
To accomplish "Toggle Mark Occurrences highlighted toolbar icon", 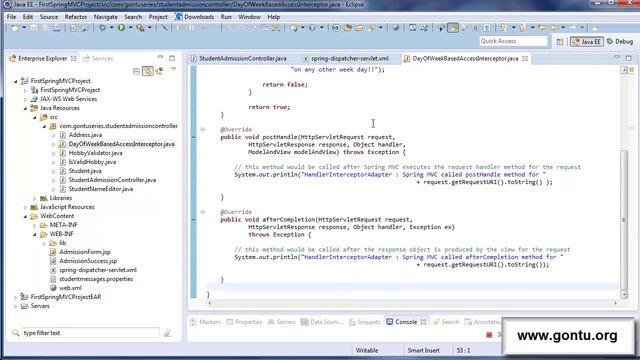I will click(x=453, y=28).
